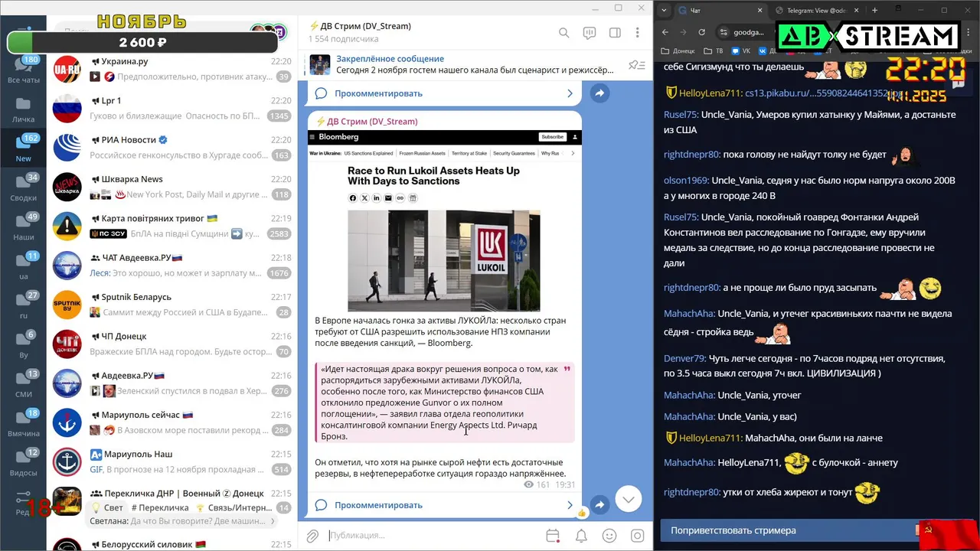980x551 pixels.
Task: Select the 'ru' folder
Action: click(24, 306)
